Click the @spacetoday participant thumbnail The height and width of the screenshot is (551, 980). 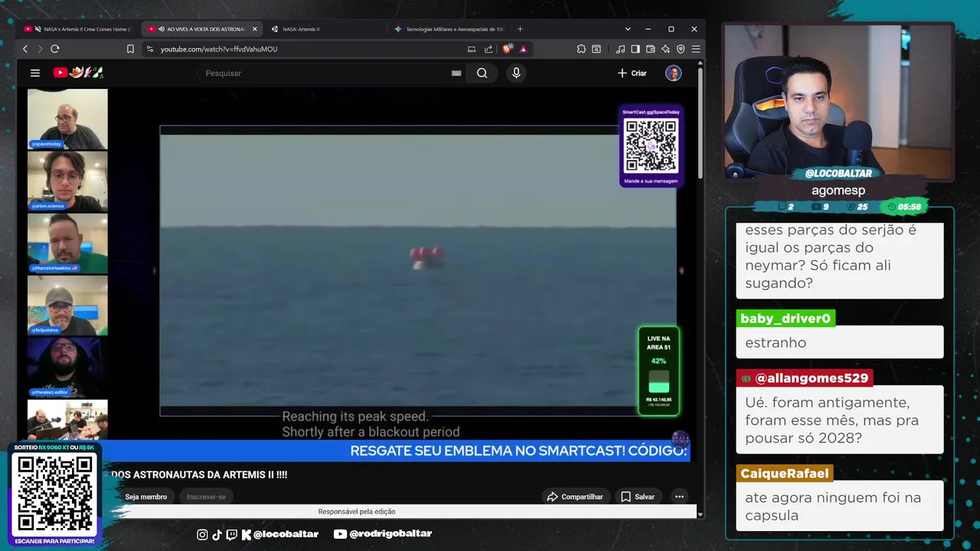[67, 119]
